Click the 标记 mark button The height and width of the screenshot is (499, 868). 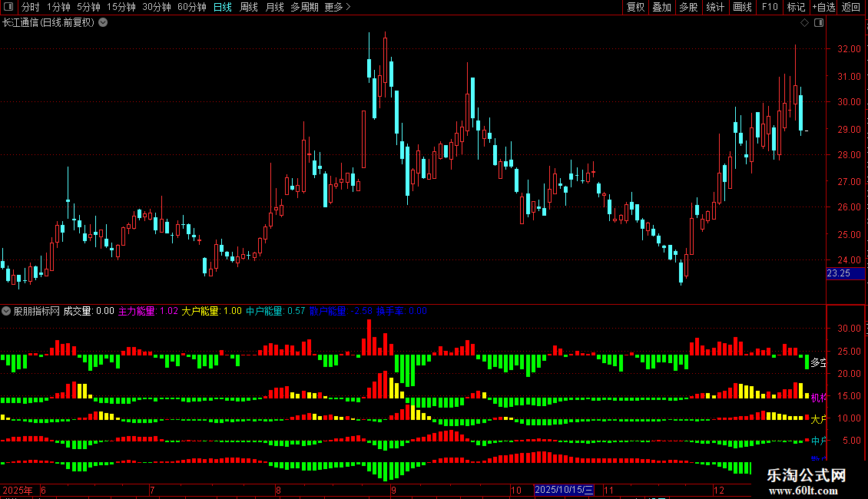pos(796,7)
